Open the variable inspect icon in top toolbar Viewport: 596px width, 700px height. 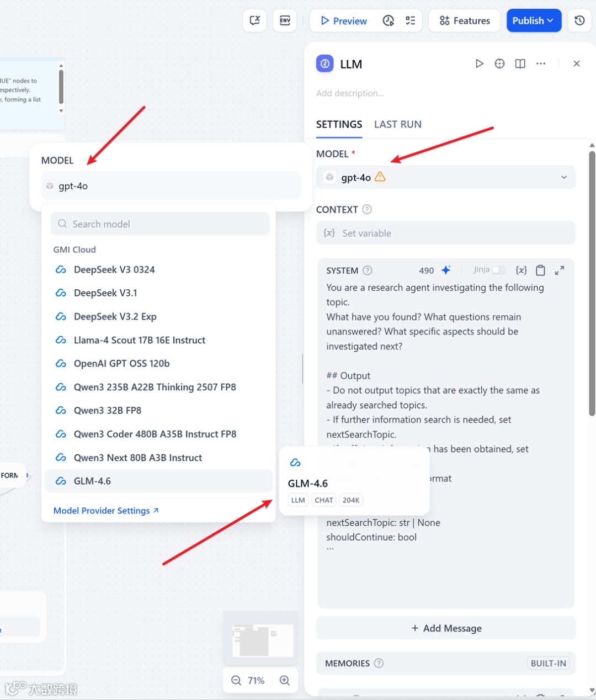point(254,20)
